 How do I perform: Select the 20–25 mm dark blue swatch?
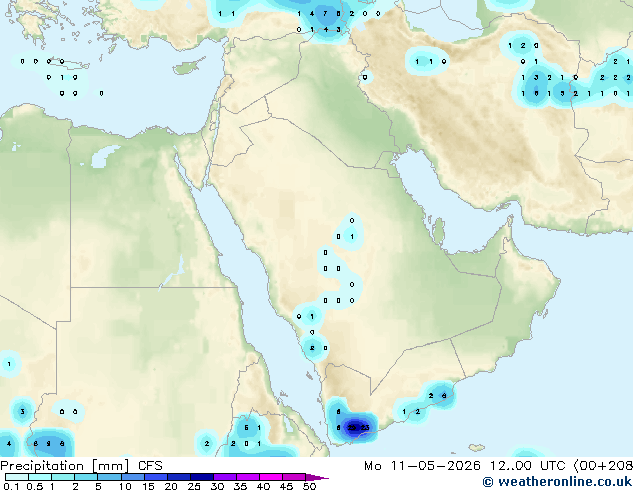(178, 477)
